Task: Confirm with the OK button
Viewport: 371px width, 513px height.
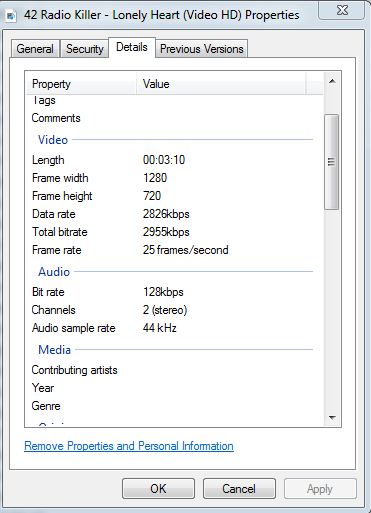Action: click(158, 489)
